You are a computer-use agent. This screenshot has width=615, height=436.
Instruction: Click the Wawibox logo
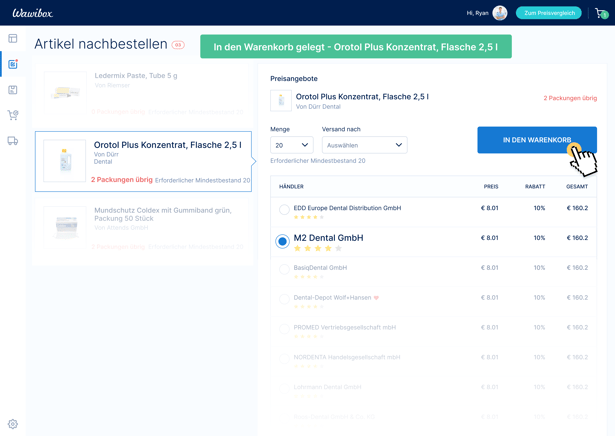point(33,13)
